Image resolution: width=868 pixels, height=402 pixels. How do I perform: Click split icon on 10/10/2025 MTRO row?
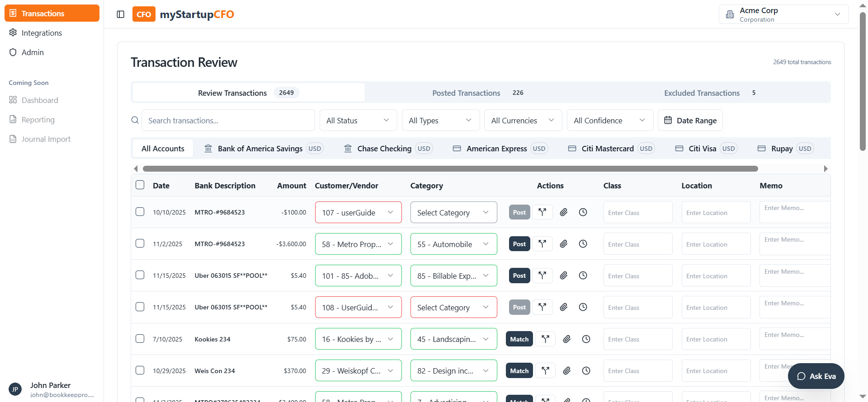[542, 212]
